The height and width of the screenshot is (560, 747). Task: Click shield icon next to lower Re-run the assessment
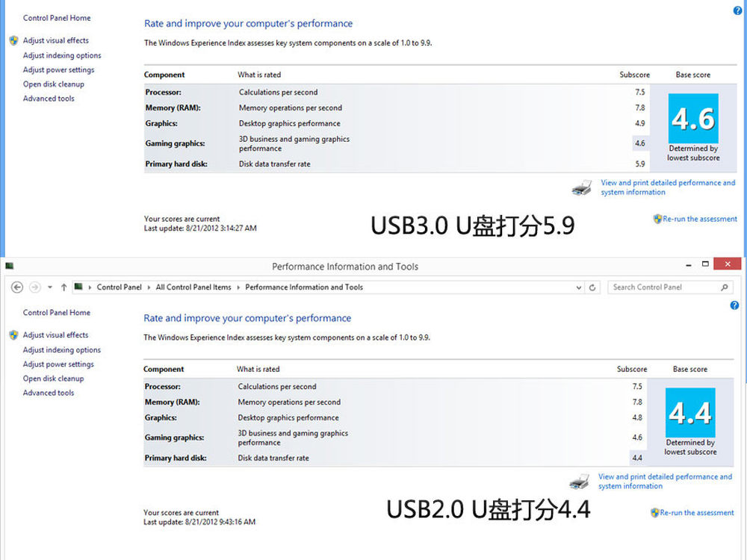(655, 512)
